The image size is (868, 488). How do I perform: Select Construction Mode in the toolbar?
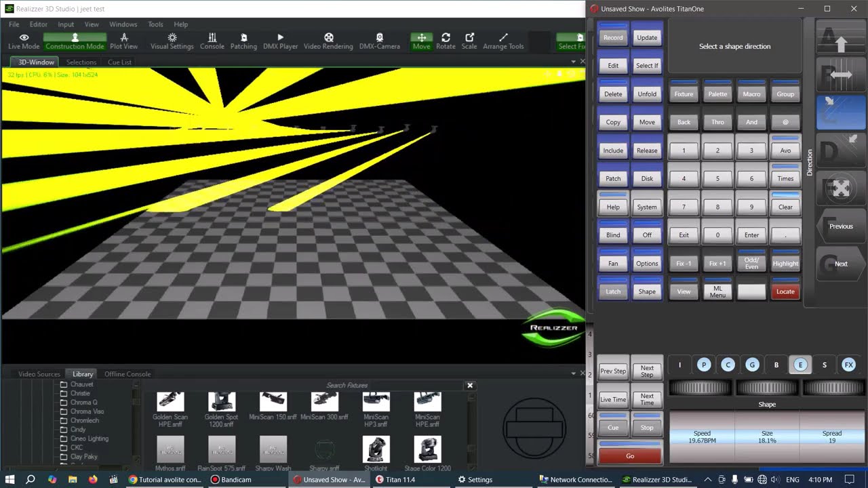coord(75,41)
